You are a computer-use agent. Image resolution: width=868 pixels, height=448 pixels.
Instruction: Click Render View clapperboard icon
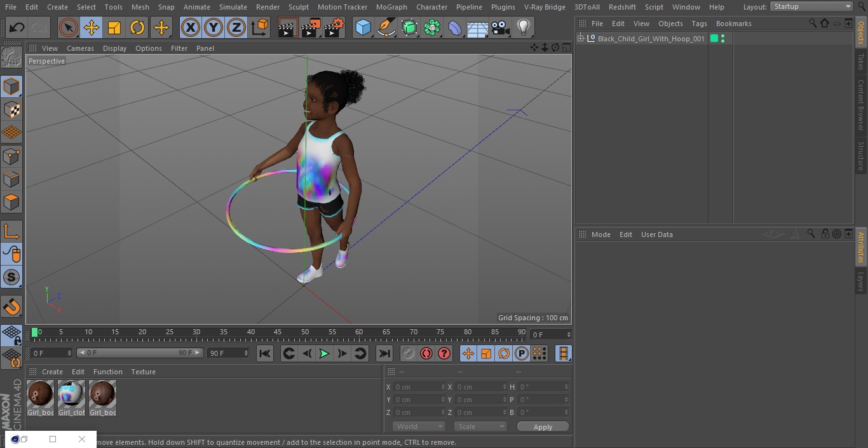tap(288, 28)
